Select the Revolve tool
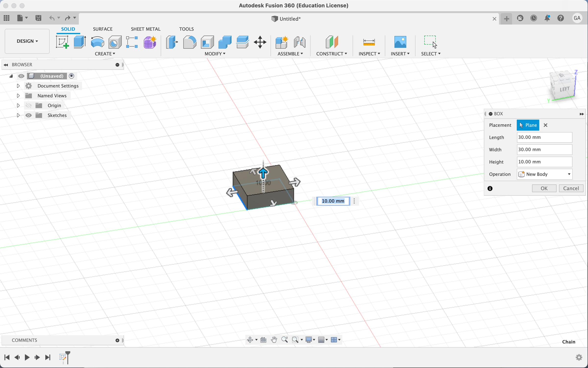This screenshot has width=588, height=368. click(98, 42)
